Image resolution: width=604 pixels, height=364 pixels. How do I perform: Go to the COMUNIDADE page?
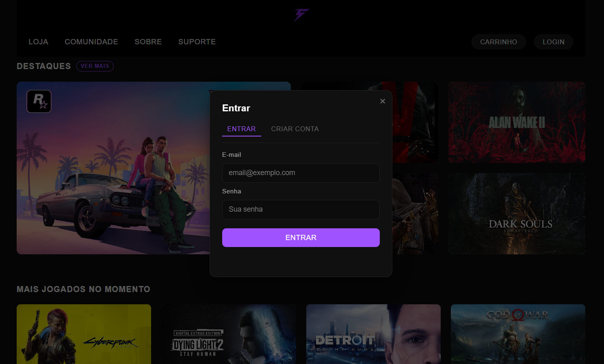click(x=91, y=42)
